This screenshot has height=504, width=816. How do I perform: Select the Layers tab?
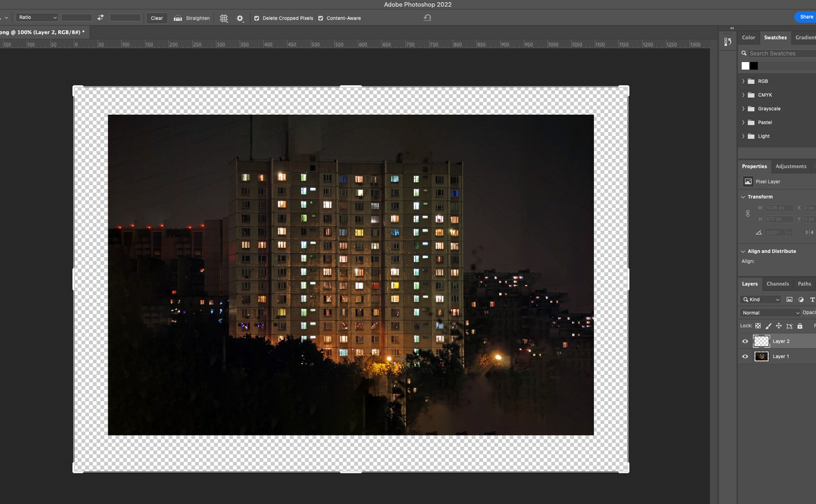pyautogui.click(x=750, y=284)
